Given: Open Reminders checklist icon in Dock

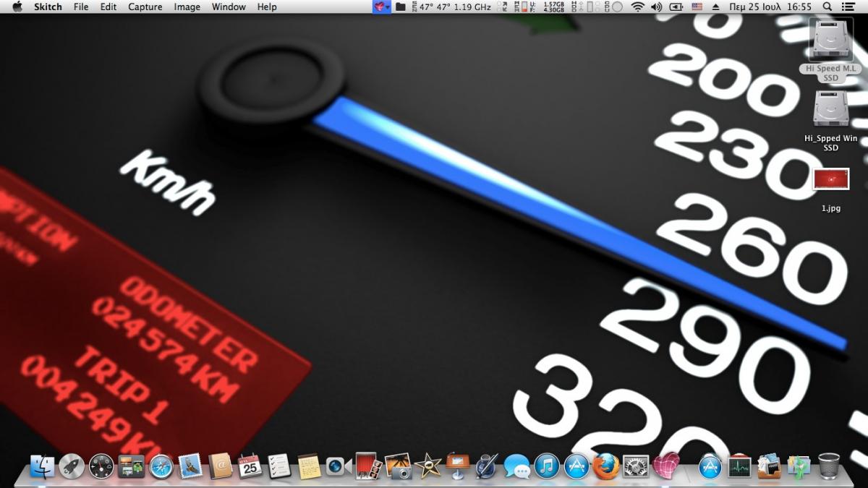Looking at the screenshot, I should (x=279, y=466).
